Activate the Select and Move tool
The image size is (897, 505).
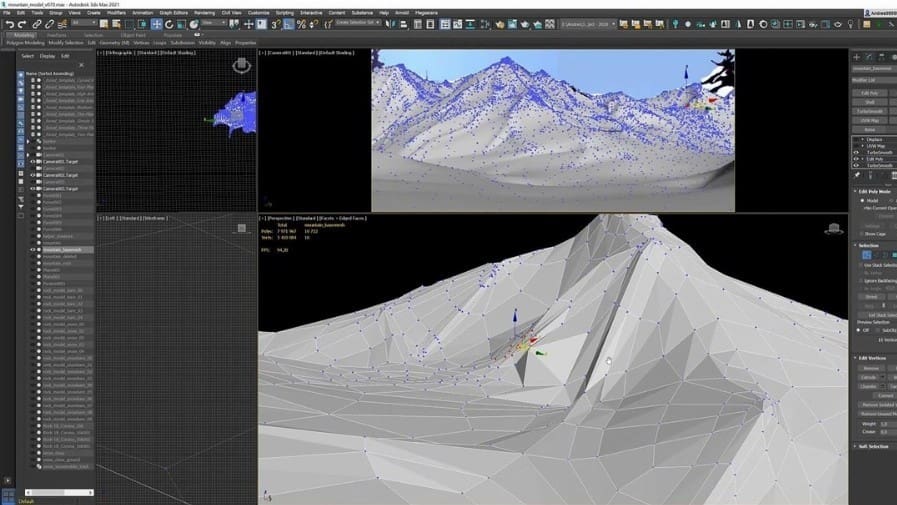point(156,24)
